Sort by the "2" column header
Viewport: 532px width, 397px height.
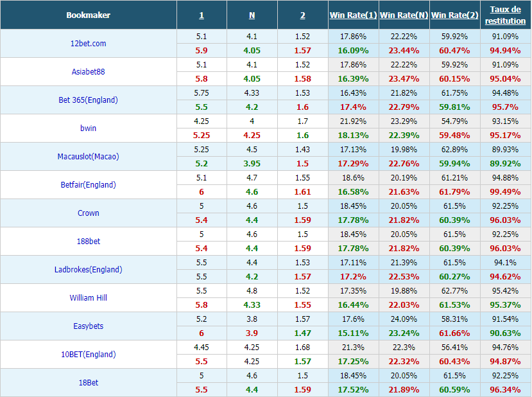coord(303,15)
